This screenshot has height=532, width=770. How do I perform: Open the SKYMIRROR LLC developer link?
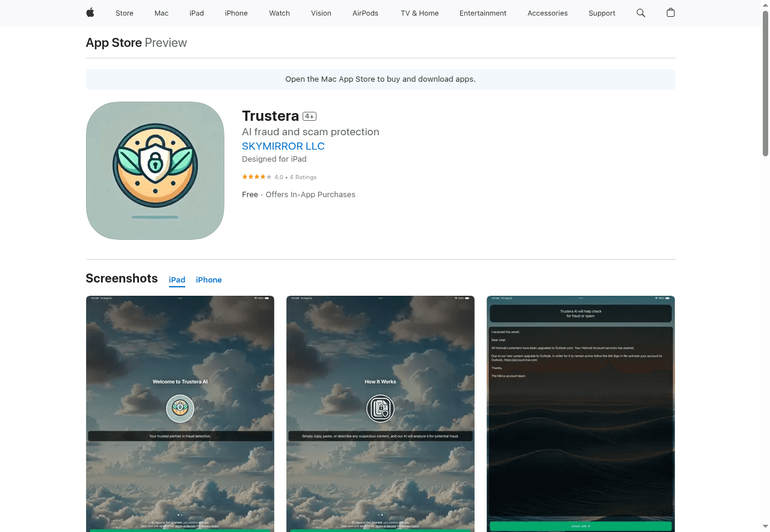(283, 146)
